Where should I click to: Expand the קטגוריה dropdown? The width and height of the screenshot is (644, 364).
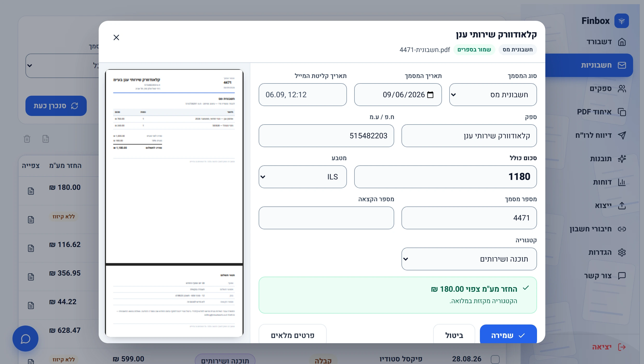click(x=469, y=259)
